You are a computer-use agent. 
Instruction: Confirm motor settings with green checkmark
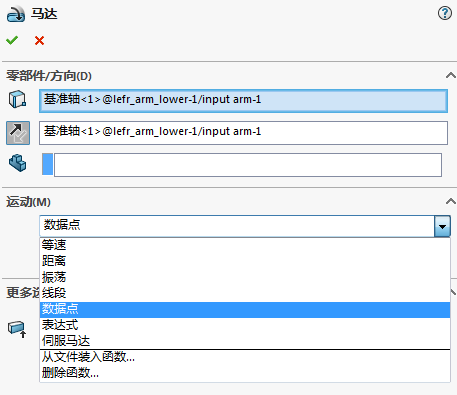(x=12, y=41)
